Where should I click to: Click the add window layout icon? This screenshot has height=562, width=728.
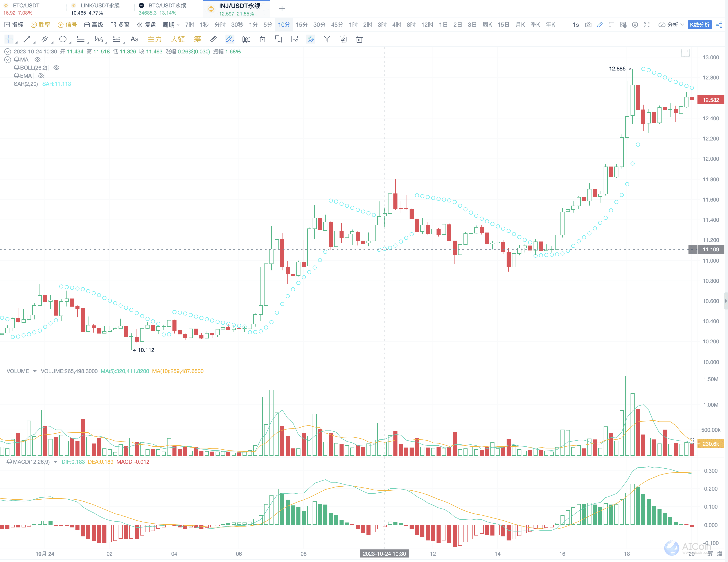[x=612, y=25]
